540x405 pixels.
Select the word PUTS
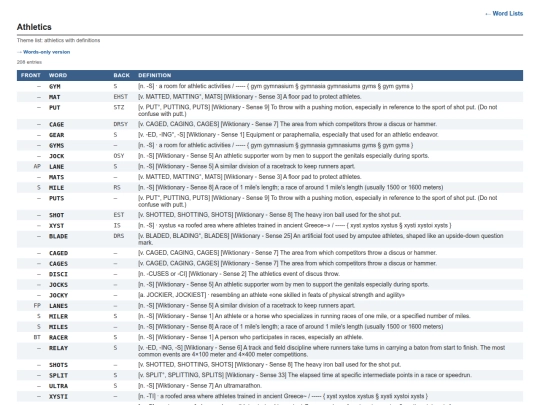(56, 198)
